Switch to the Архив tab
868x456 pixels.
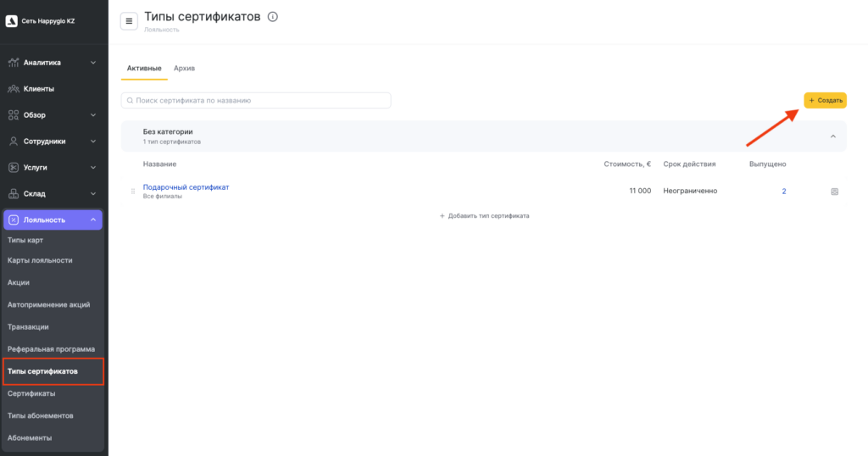(184, 68)
